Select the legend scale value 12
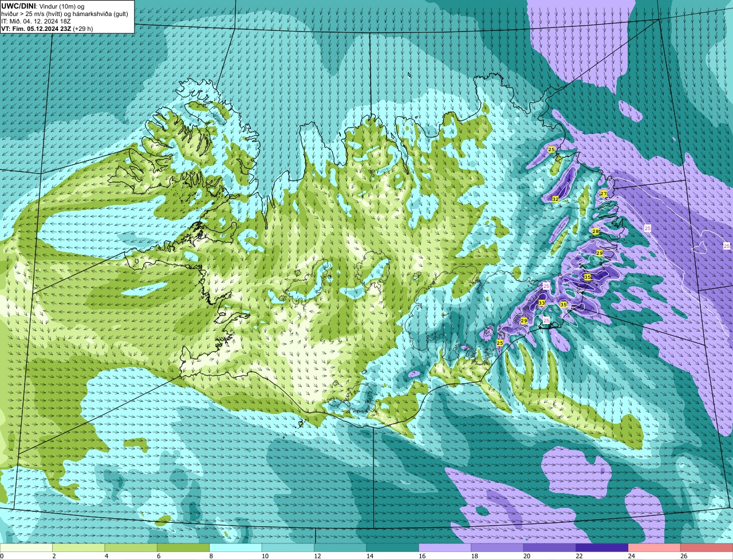Screen dimensions: 733x560 coord(317,556)
